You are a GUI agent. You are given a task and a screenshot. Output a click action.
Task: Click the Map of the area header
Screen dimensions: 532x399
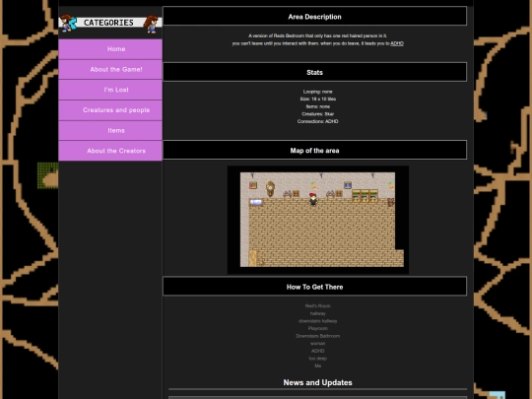tap(315, 150)
